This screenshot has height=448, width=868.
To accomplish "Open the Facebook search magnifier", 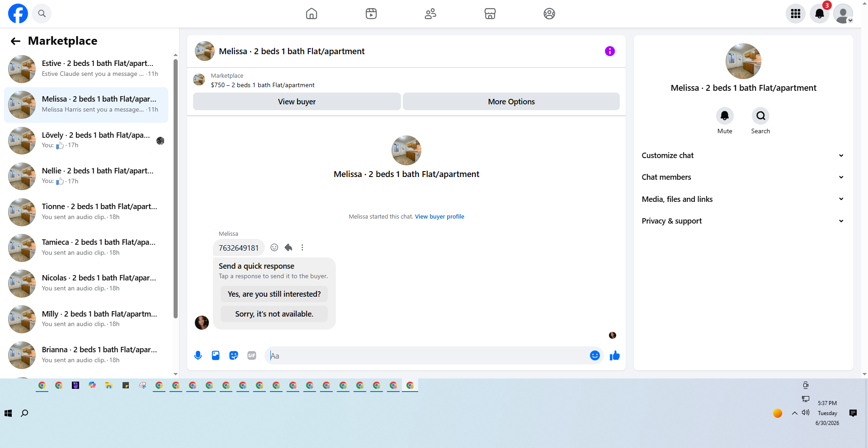I will tap(42, 14).
